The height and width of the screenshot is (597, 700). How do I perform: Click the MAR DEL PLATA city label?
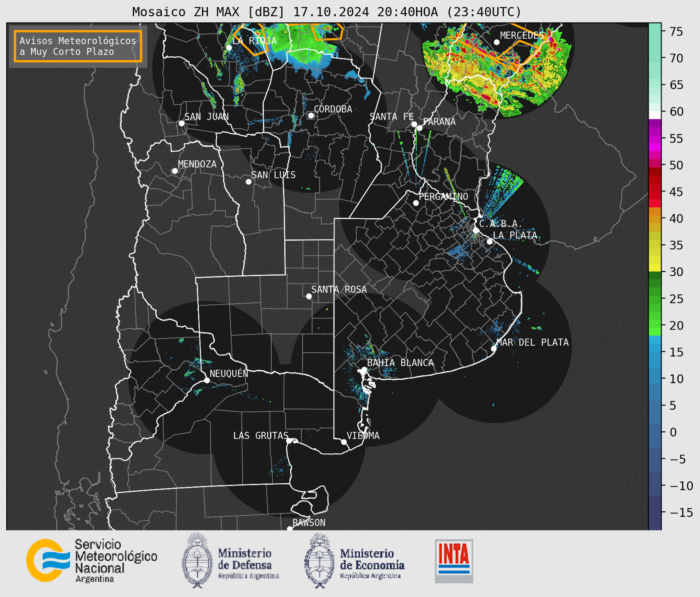pos(532,342)
